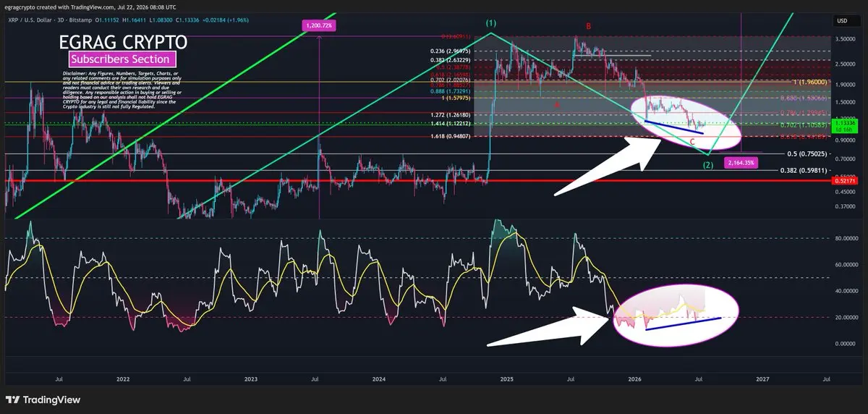Image resolution: width=868 pixels, height=414 pixels.
Task: Click the green '1.13336' current price tag
Action: [844, 124]
